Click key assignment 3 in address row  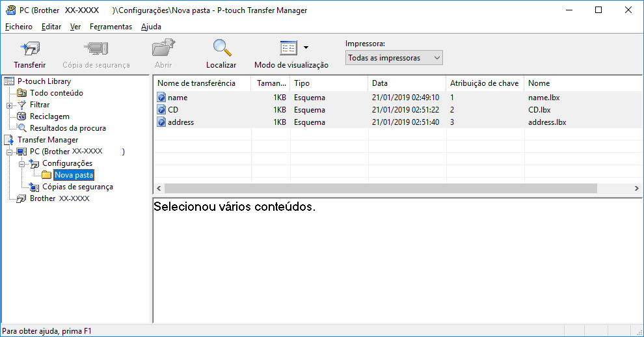tap(452, 122)
